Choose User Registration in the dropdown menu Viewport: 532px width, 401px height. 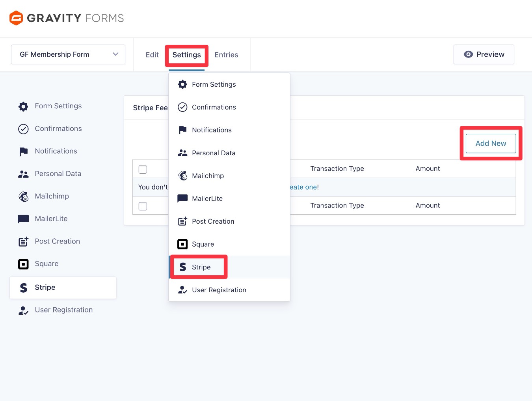pyautogui.click(x=219, y=290)
